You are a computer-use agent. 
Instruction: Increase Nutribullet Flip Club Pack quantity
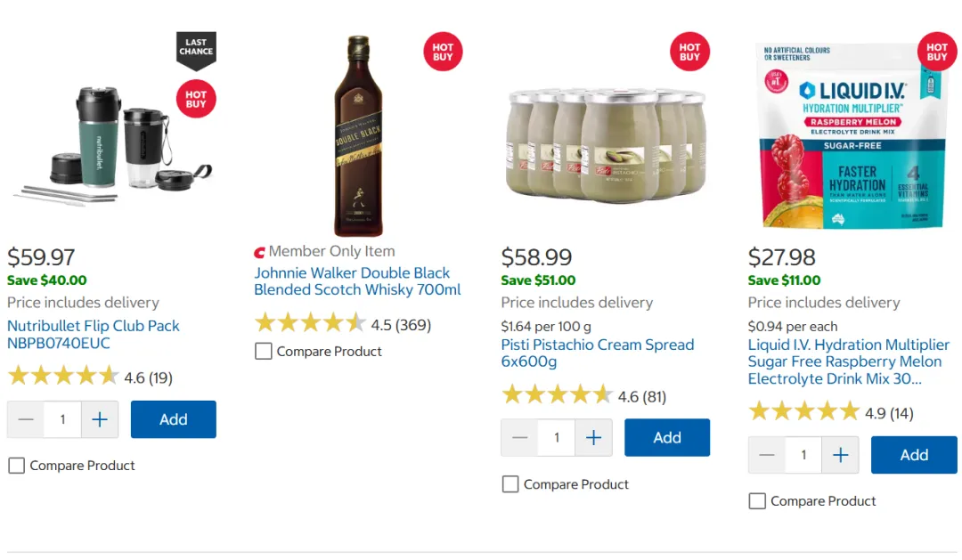[100, 419]
